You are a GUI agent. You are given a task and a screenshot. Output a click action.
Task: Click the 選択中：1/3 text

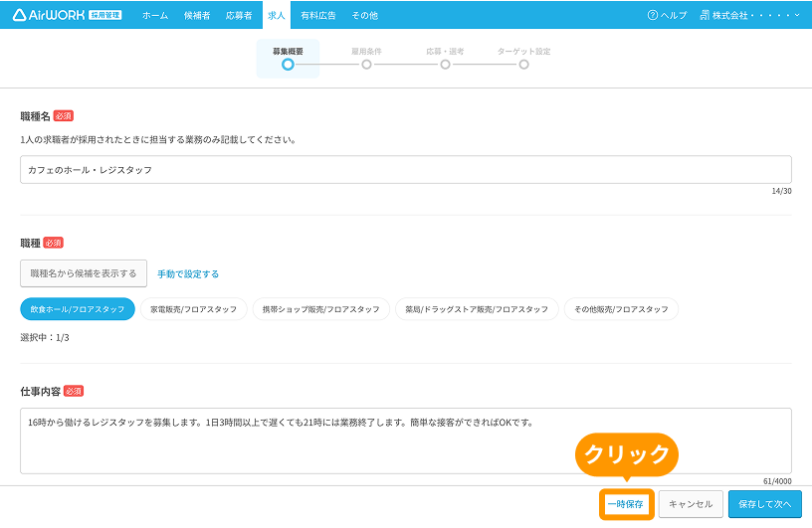tap(45, 337)
